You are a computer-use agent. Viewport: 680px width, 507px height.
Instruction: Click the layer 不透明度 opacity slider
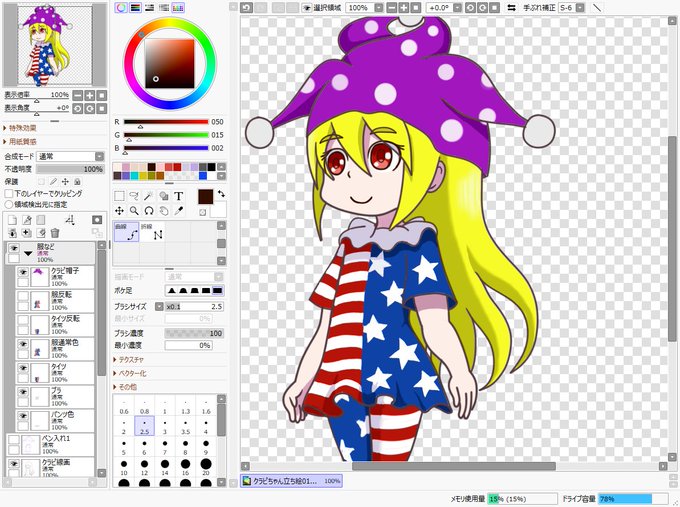[70, 169]
